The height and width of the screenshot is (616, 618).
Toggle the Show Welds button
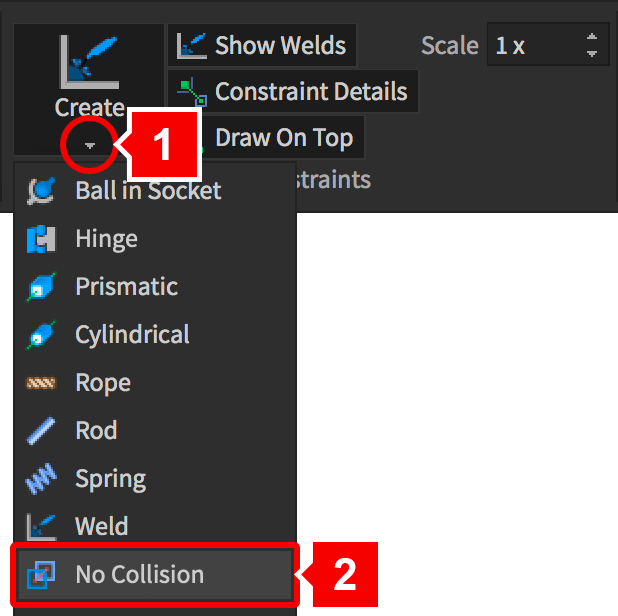(x=262, y=45)
